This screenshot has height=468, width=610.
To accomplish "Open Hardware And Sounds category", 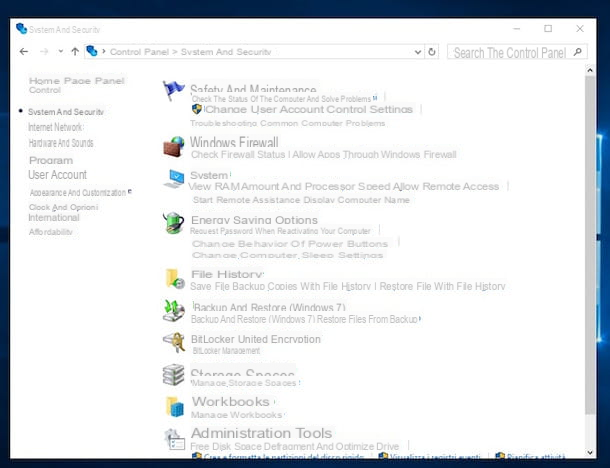I will pyautogui.click(x=61, y=143).
